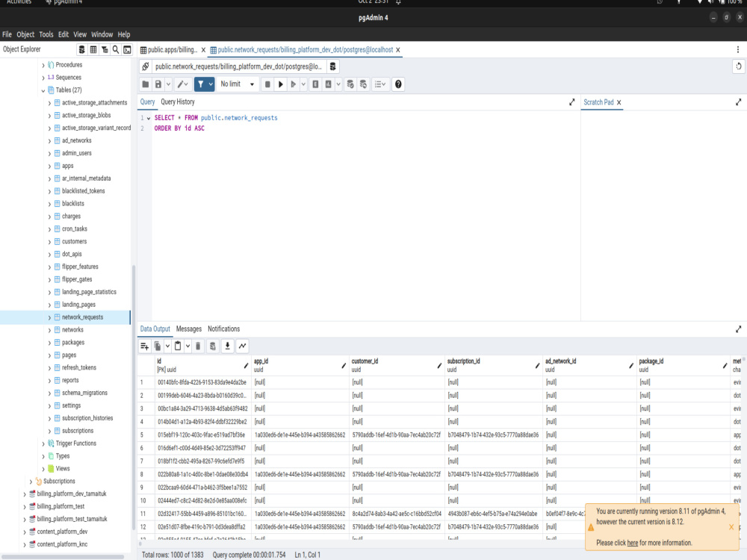
Task: Close the Scratch Pad tab
Action: [x=619, y=102]
